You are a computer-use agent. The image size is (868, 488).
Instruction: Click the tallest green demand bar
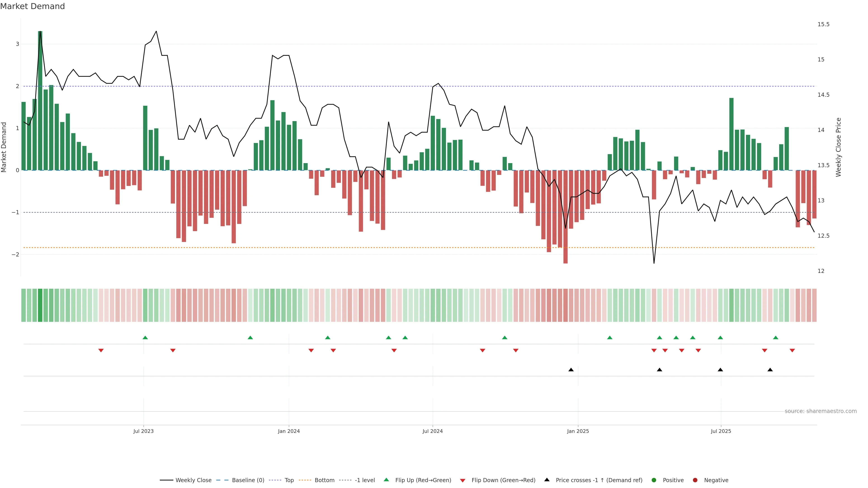pos(40,101)
